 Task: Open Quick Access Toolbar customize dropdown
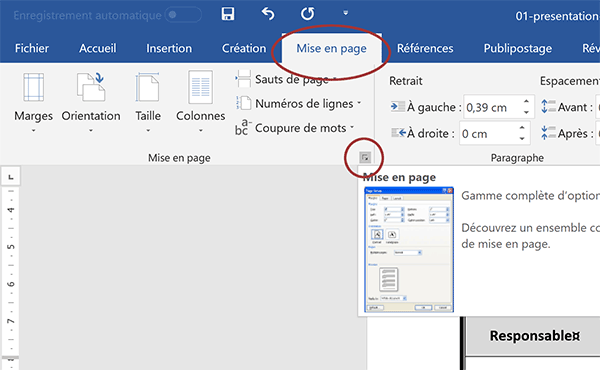click(x=346, y=13)
